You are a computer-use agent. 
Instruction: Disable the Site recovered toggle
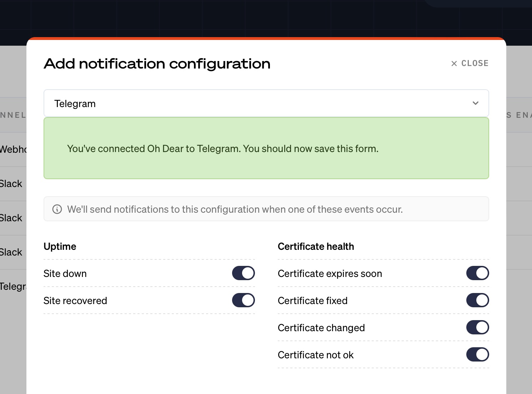(x=243, y=300)
